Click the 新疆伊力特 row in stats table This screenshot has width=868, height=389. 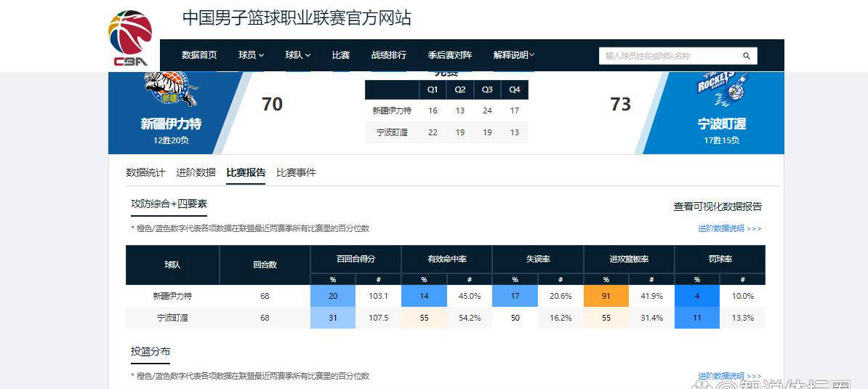tap(446, 296)
